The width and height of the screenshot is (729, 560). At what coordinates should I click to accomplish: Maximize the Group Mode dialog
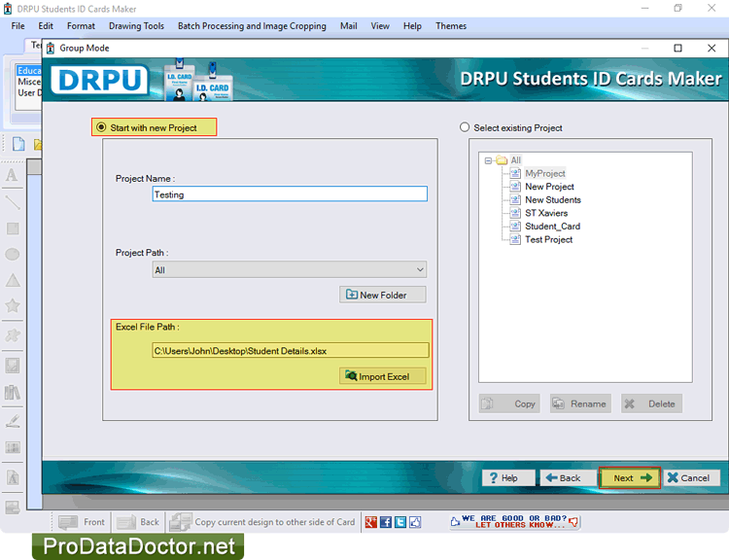[677, 48]
